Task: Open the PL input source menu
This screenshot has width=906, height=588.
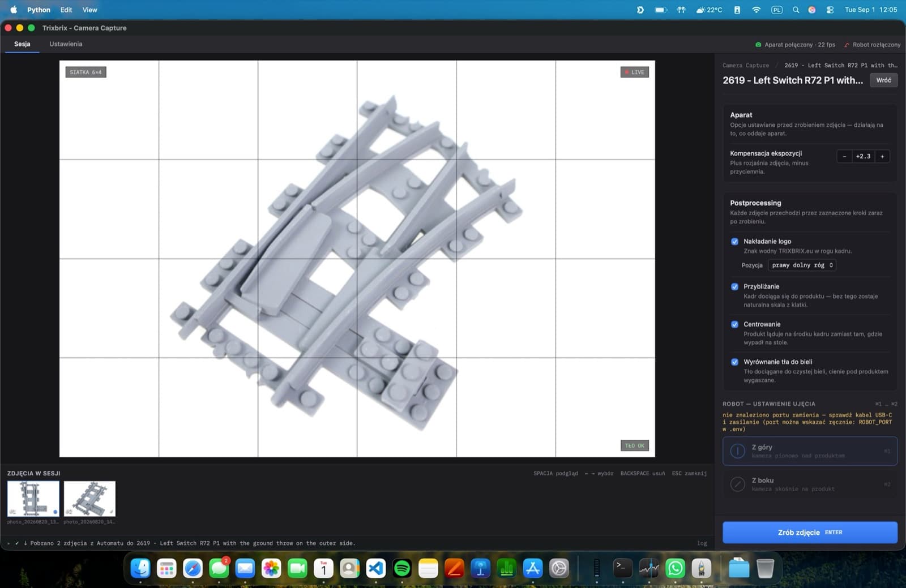Action: click(x=777, y=10)
